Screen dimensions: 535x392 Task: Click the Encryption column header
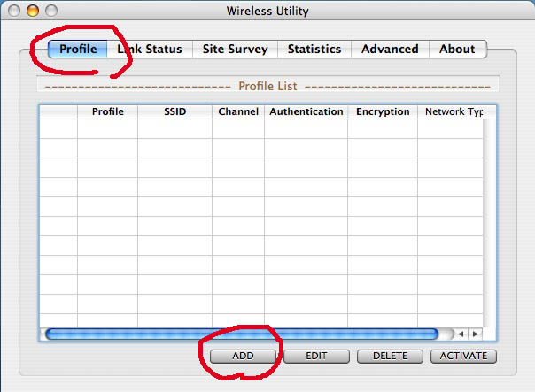pyautogui.click(x=383, y=112)
